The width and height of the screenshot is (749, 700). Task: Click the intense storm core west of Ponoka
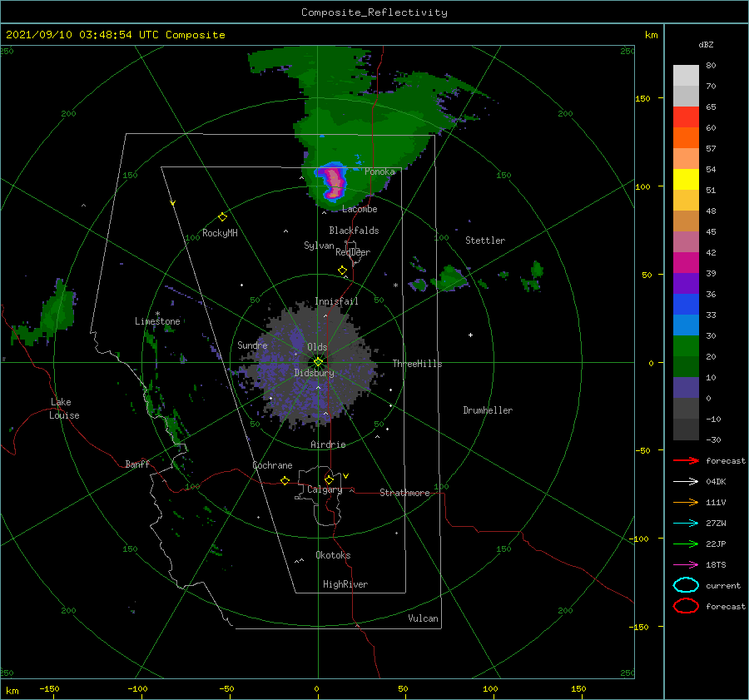coord(334,182)
